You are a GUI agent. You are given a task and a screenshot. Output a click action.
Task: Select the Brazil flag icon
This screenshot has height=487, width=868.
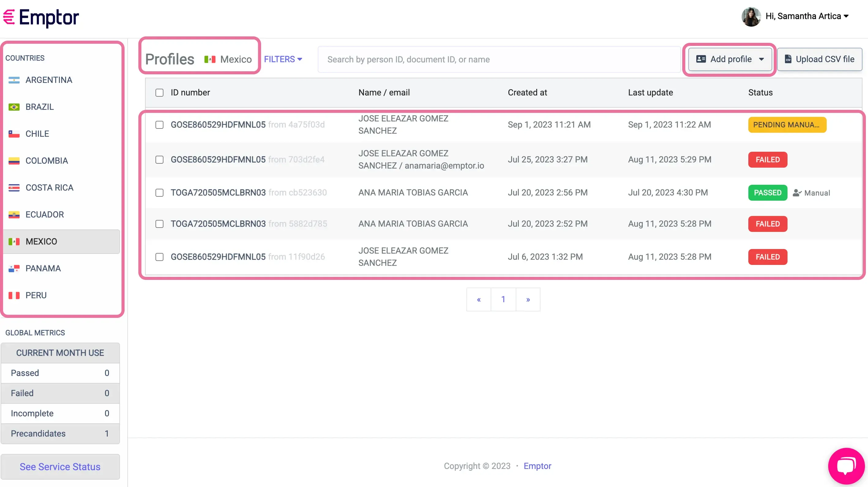pos(14,107)
